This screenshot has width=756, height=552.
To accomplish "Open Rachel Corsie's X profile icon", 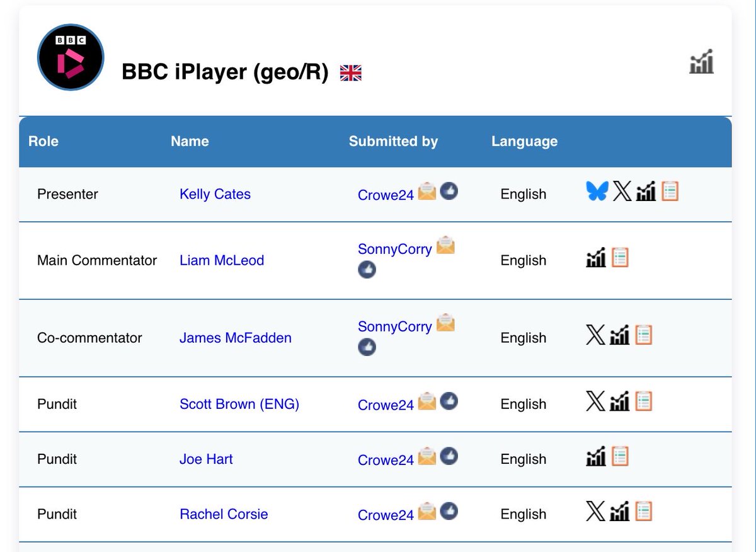I will (x=595, y=510).
